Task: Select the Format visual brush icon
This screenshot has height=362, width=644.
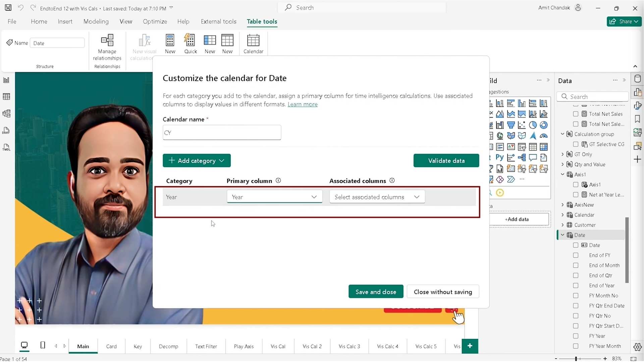Action: pyautogui.click(x=638, y=106)
